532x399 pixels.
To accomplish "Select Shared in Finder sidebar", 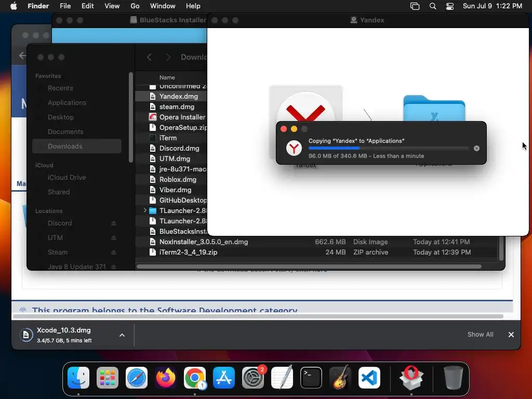I will click(x=59, y=192).
